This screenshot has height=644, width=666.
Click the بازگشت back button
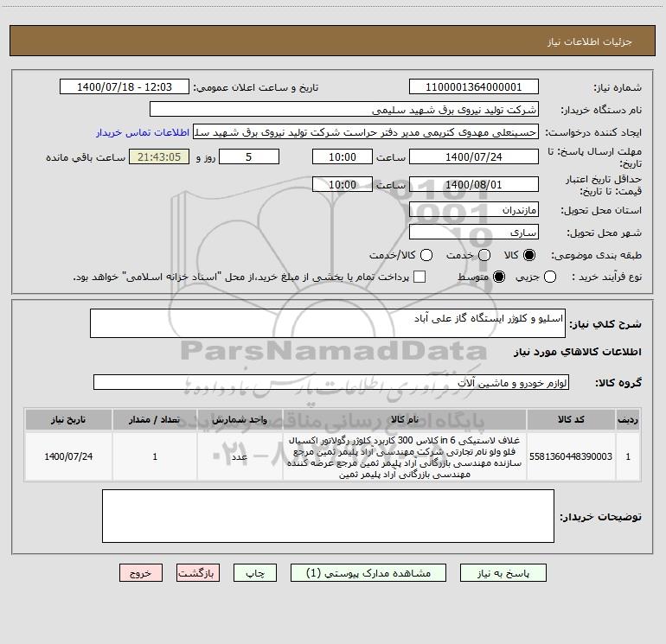(198, 573)
